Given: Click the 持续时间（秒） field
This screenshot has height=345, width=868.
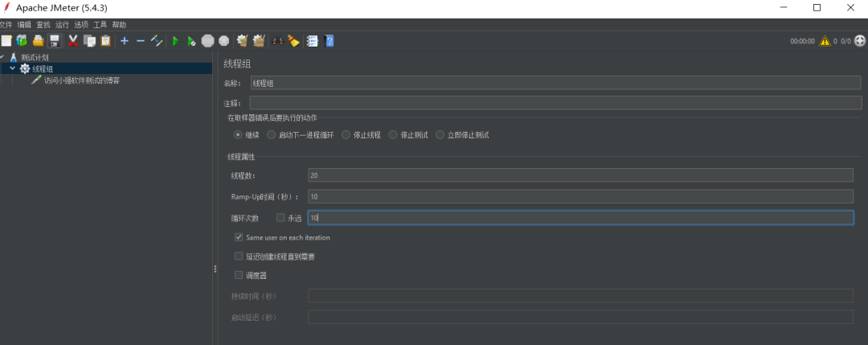Looking at the screenshot, I should [x=581, y=296].
